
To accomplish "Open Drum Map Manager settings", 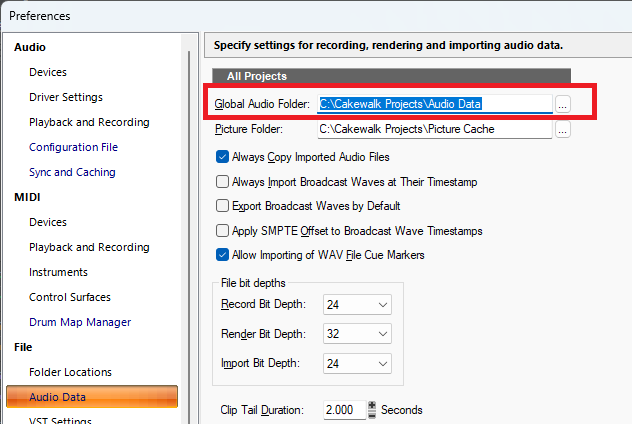I will click(80, 322).
